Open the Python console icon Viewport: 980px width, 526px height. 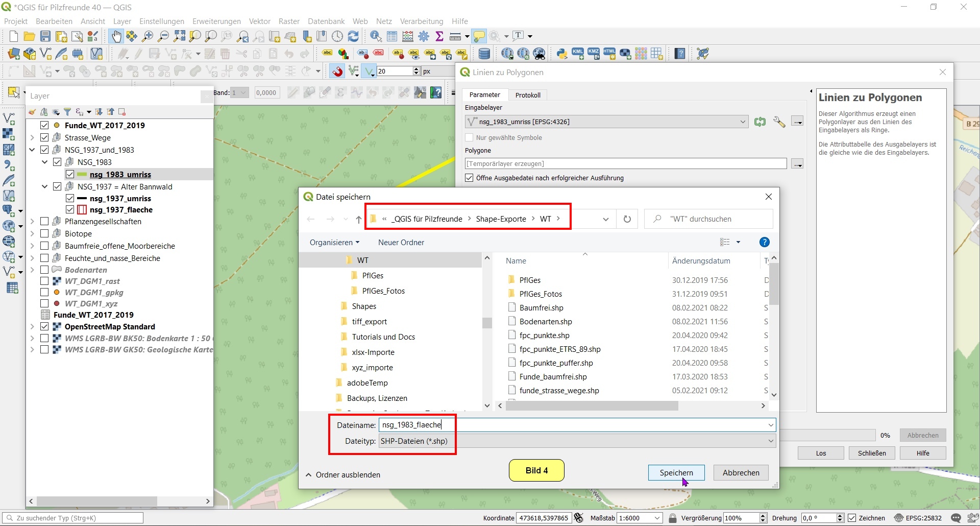coord(562,54)
